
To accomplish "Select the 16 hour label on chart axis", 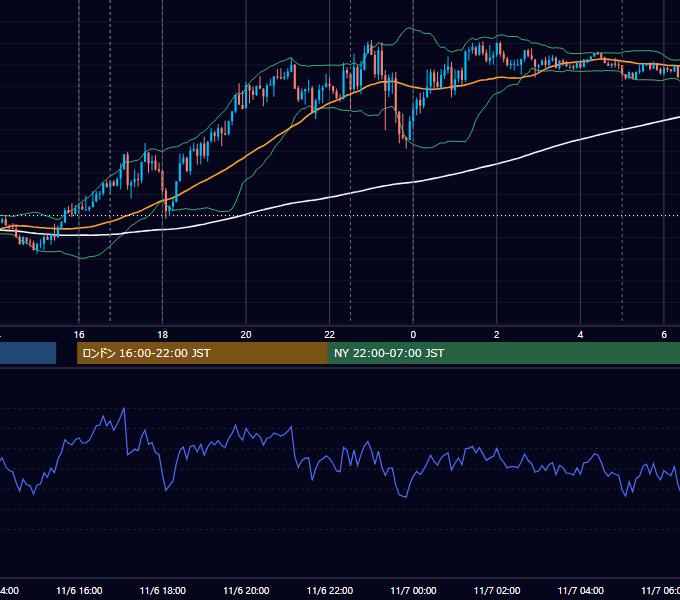I will (x=79, y=335).
